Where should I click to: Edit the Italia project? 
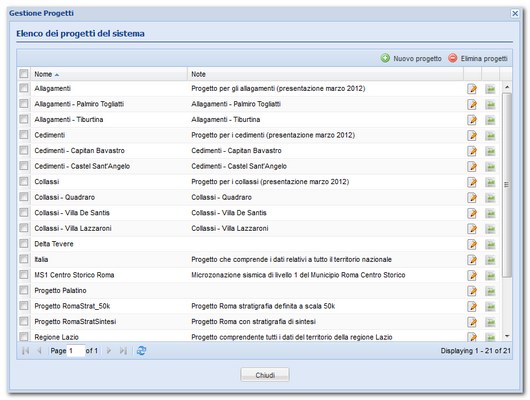[x=472, y=260]
